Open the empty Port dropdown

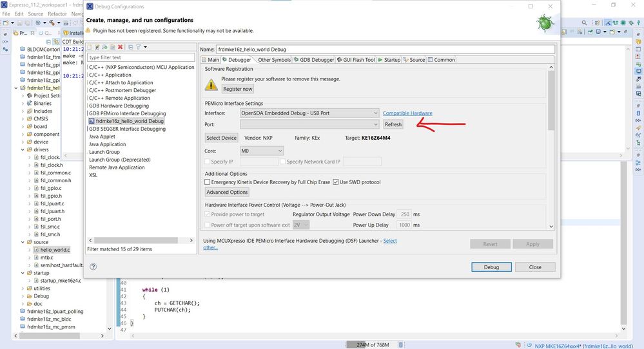(x=309, y=124)
